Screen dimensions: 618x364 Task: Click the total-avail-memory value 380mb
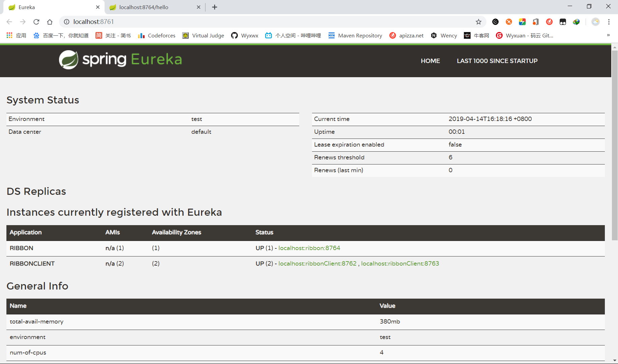coord(390,322)
